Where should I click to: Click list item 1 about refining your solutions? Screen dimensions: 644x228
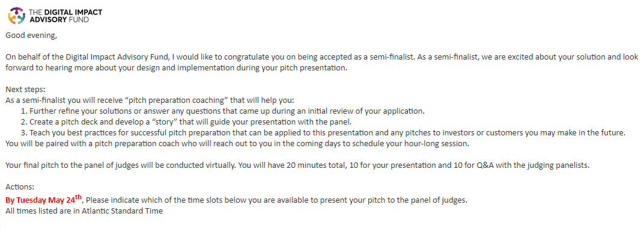(222, 111)
